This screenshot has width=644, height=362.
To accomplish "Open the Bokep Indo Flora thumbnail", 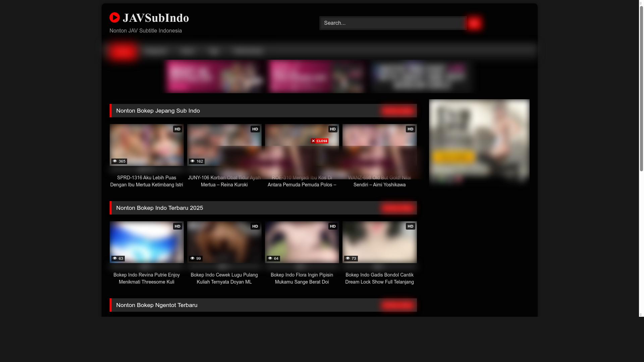I will [302, 242].
